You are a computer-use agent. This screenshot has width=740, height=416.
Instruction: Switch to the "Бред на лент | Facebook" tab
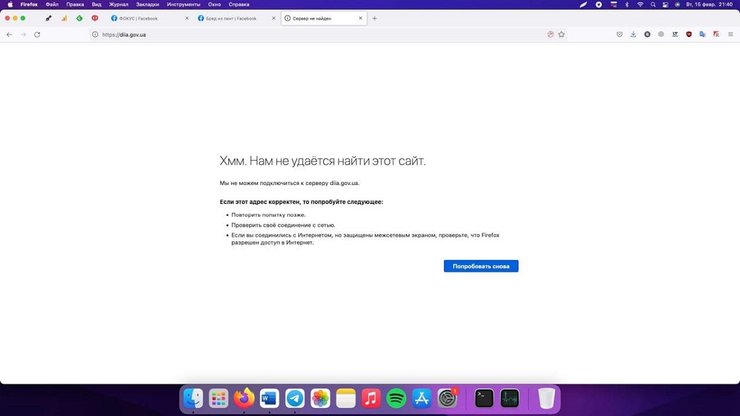[x=230, y=18]
